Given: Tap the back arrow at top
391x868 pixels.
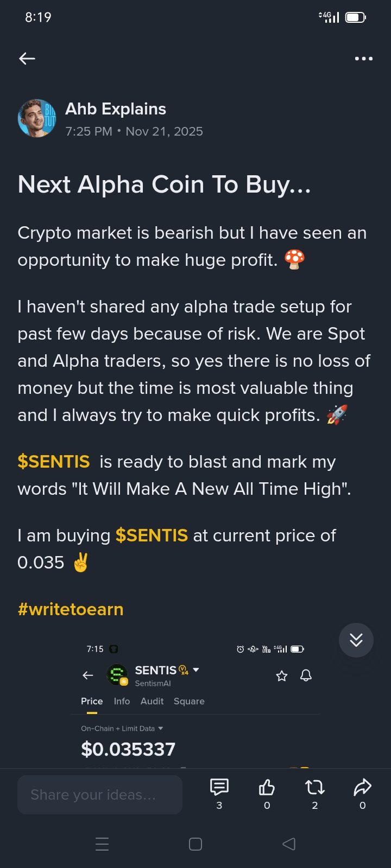Looking at the screenshot, I should [27, 59].
